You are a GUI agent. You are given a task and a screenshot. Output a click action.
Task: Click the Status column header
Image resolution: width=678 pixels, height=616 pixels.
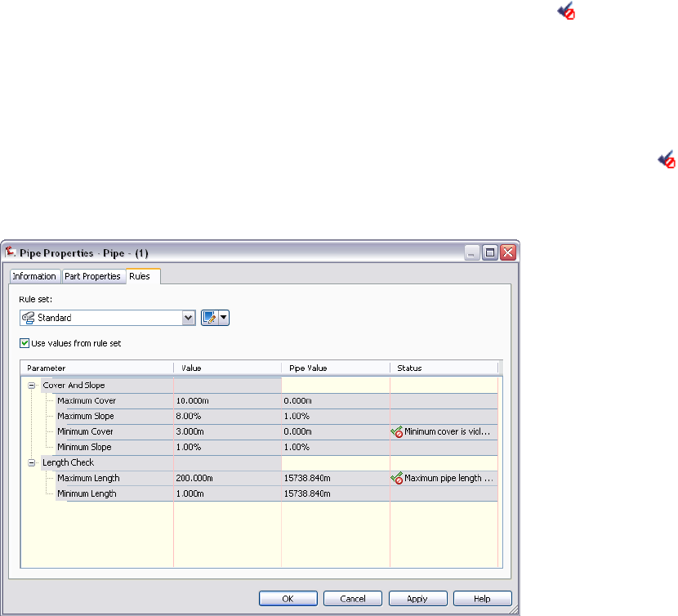pyautogui.click(x=444, y=368)
